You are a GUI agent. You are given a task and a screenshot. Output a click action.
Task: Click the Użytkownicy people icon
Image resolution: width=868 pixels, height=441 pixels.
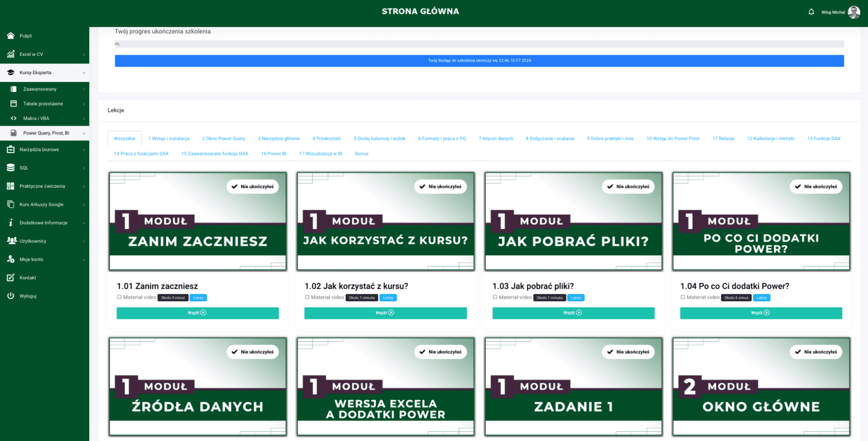(11, 241)
